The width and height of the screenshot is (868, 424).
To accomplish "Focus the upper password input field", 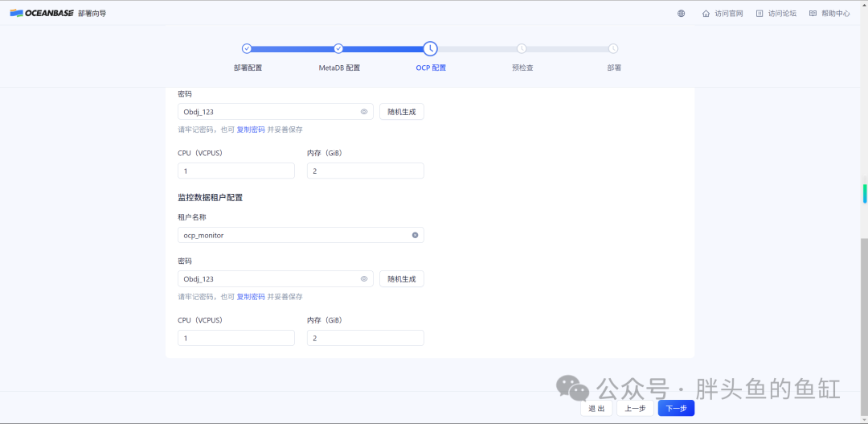I will [276, 111].
